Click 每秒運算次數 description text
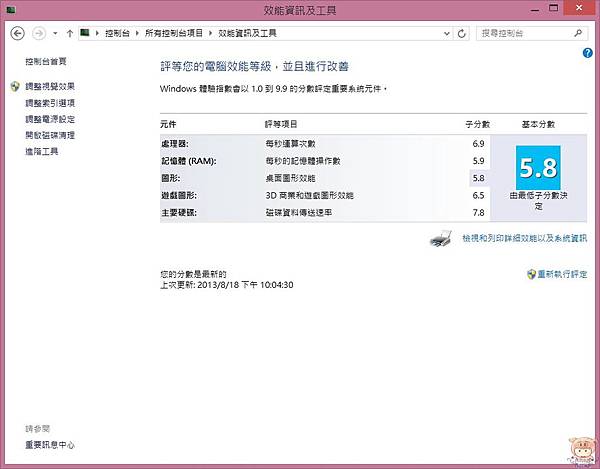This screenshot has width=600, height=469. point(290,144)
